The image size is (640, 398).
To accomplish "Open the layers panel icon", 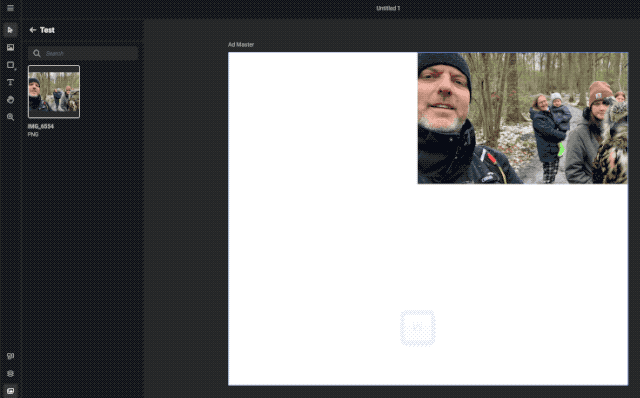I will click(x=10, y=374).
